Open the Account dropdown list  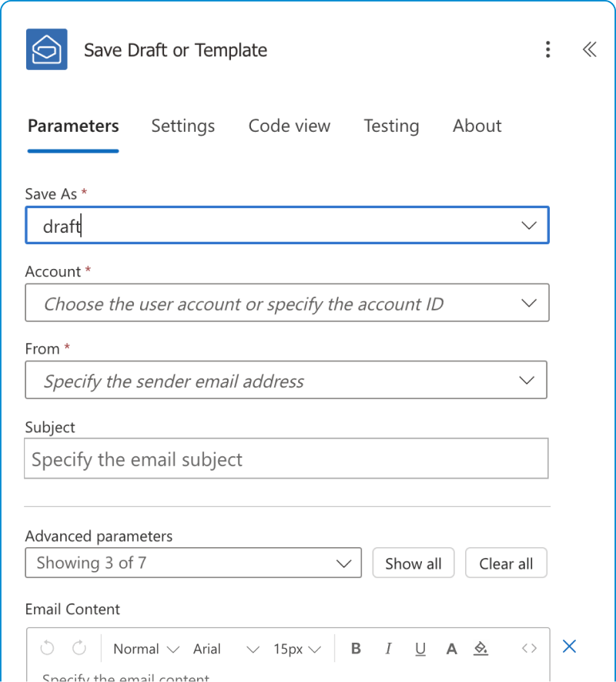pyautogui.click(x=528, y=304)
